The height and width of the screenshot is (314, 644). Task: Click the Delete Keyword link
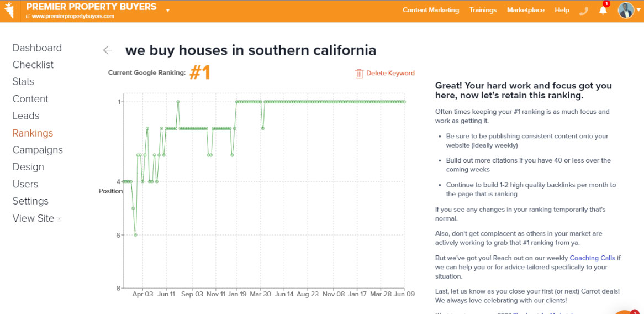click(390, 73)
